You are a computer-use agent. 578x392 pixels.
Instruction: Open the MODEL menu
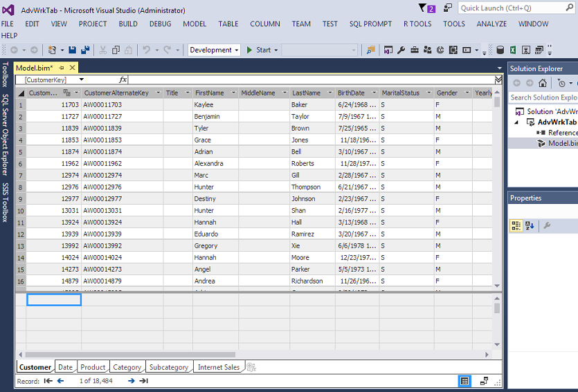(195, 24)
